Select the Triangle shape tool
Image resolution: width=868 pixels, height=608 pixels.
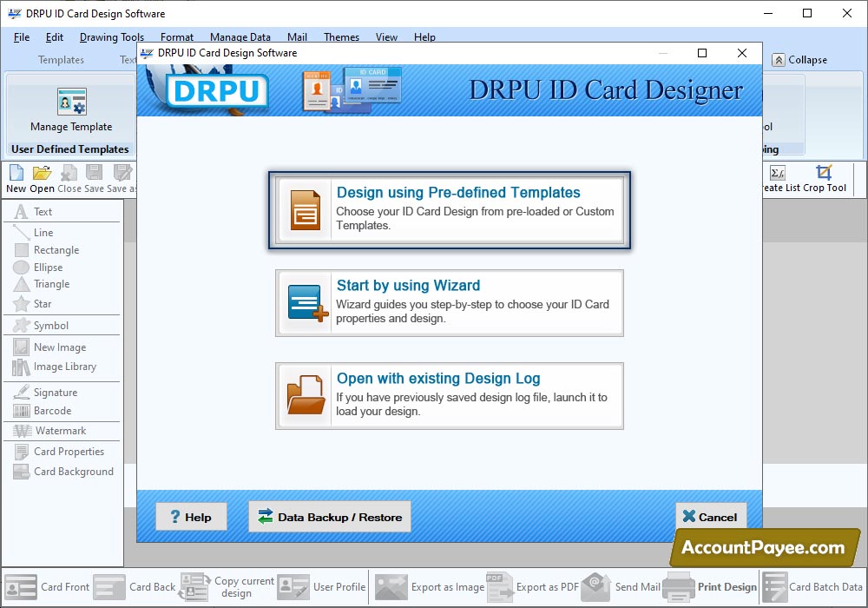[42, 284]
